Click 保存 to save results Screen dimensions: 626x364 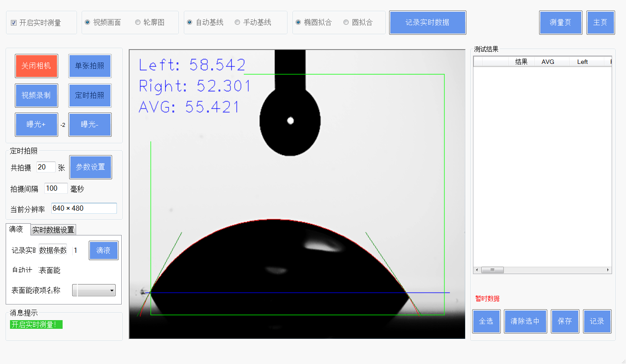coord(564,321)
